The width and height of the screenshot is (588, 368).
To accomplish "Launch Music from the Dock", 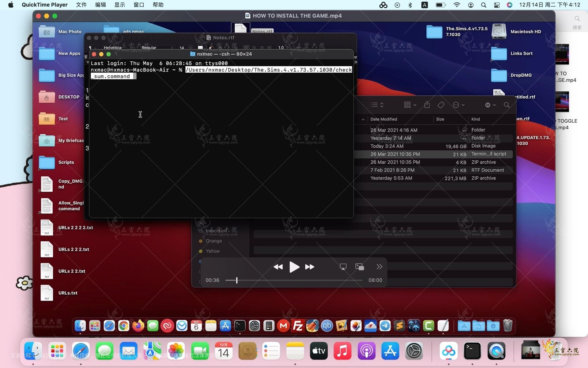I will pos(343,351).
